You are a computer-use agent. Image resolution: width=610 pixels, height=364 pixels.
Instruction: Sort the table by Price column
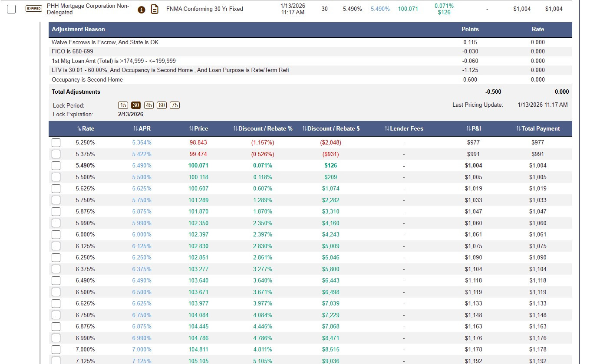(x=198, y=128)
